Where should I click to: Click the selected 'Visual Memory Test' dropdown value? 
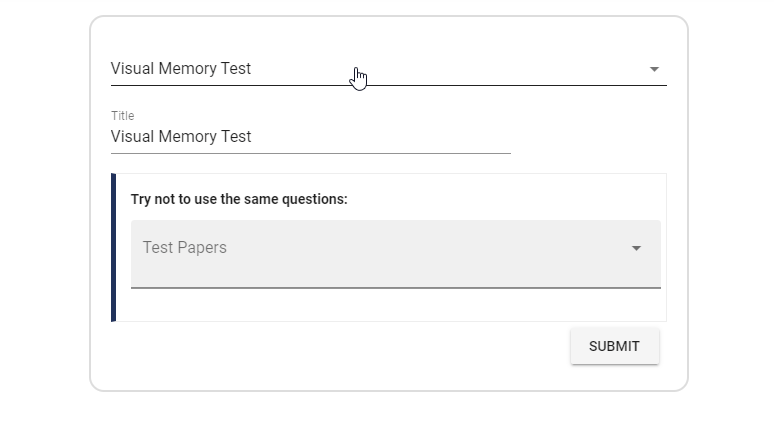pos(181,69)
